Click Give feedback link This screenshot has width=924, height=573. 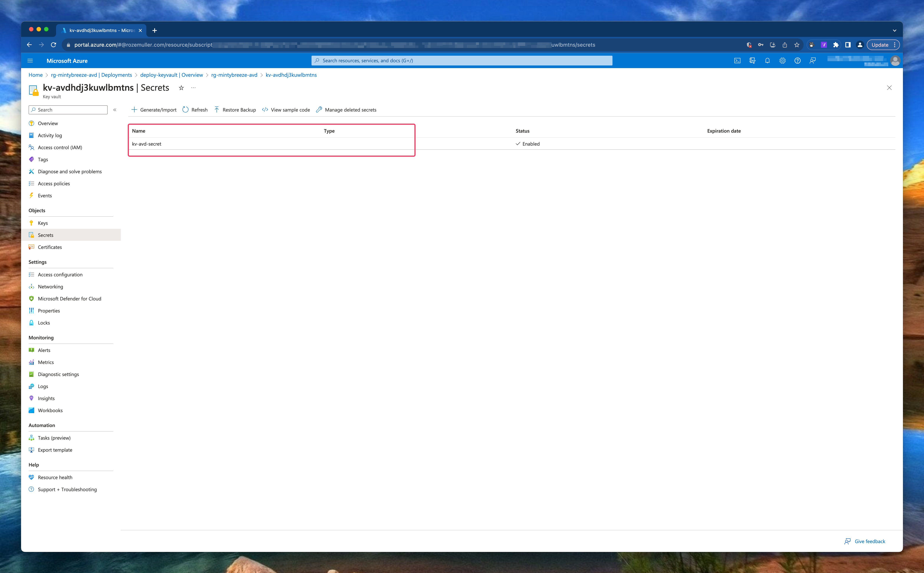pyautogui.click(x=869, y=541)
